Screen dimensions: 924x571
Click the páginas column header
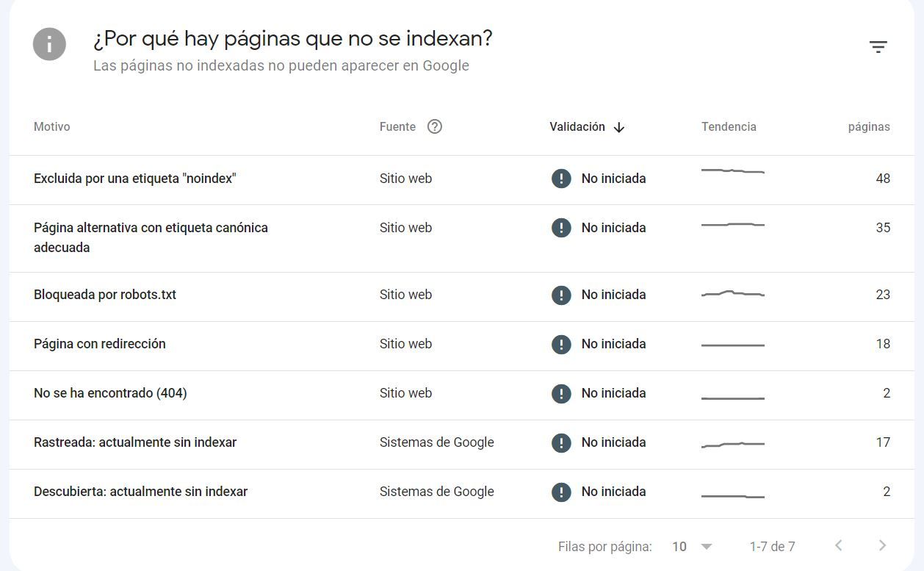[869, 126]
